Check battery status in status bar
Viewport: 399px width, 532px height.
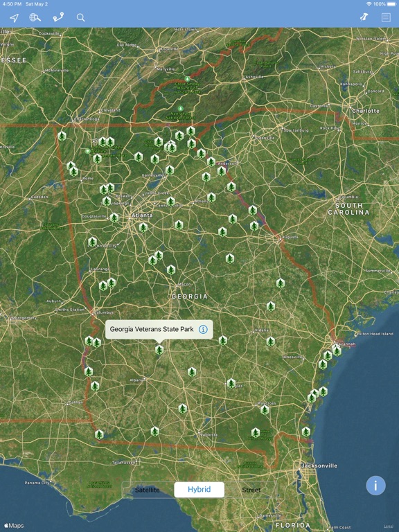point(391,4)
